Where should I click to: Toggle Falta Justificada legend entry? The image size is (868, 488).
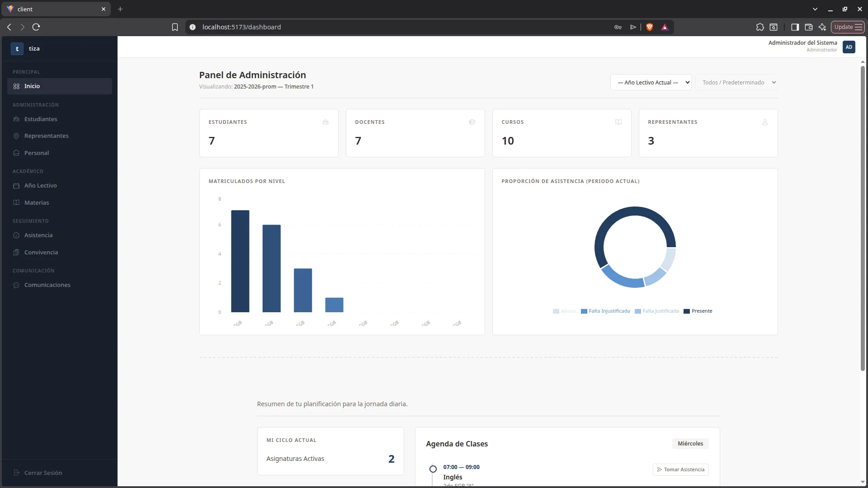click(x=657, y=311)
